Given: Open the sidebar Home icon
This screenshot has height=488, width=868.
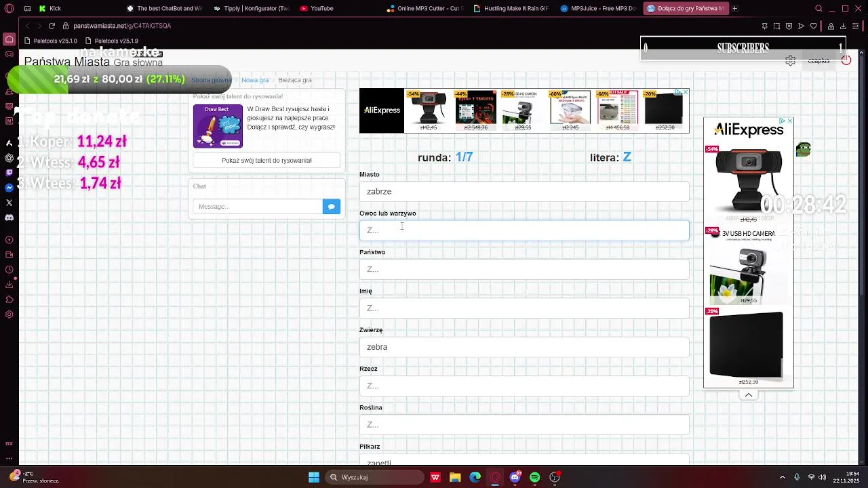Looking at the screenshot, I should click(x=9, y=39).
